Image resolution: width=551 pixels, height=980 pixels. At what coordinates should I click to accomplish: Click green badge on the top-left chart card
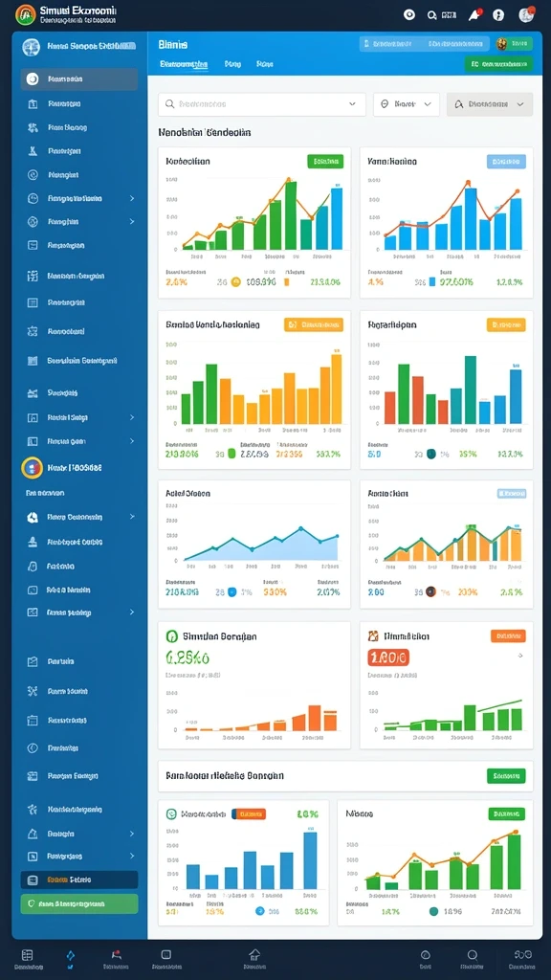[x=325, y=161]
